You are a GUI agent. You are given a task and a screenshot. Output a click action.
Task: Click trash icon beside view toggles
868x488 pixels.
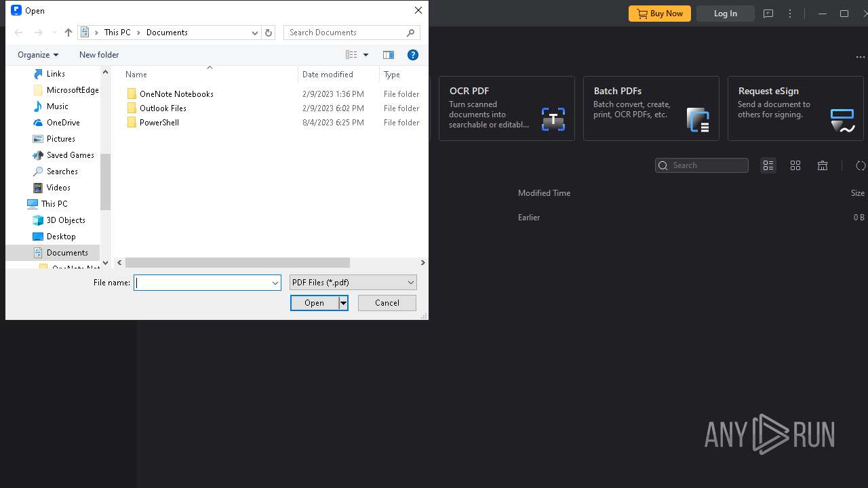(823, 165)
